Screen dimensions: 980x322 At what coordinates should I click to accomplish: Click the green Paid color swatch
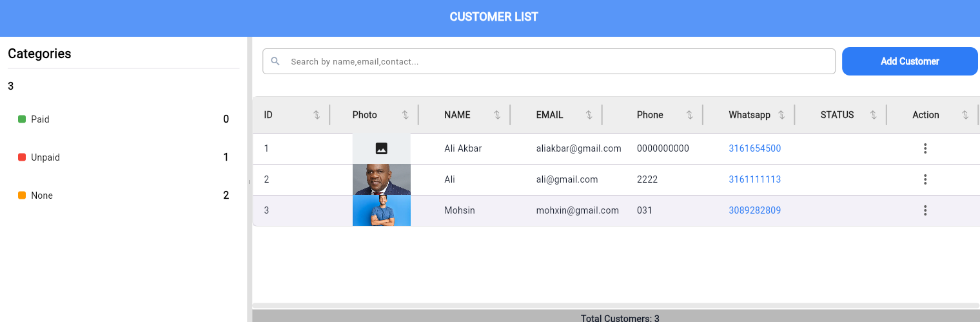pyautogui.click(x=22, y=119)
